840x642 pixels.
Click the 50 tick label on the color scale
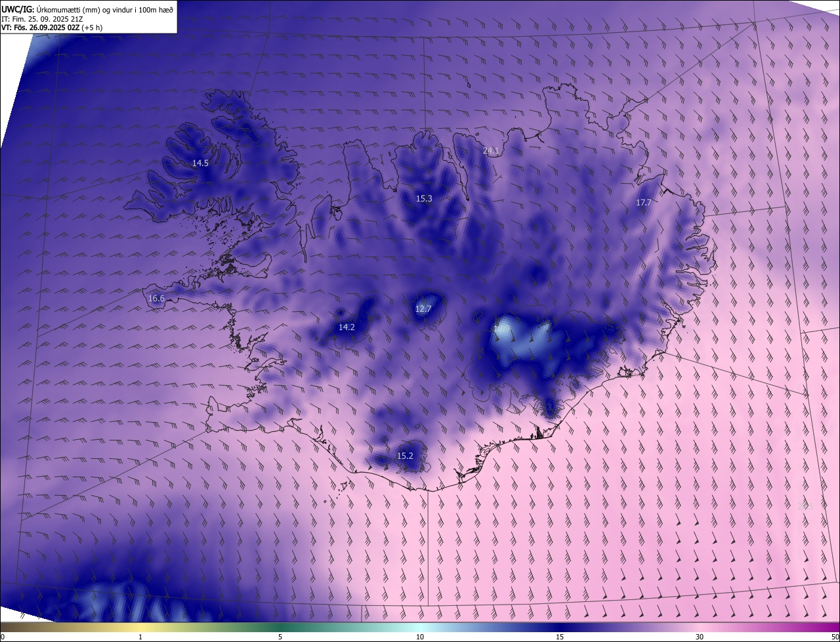835,637
